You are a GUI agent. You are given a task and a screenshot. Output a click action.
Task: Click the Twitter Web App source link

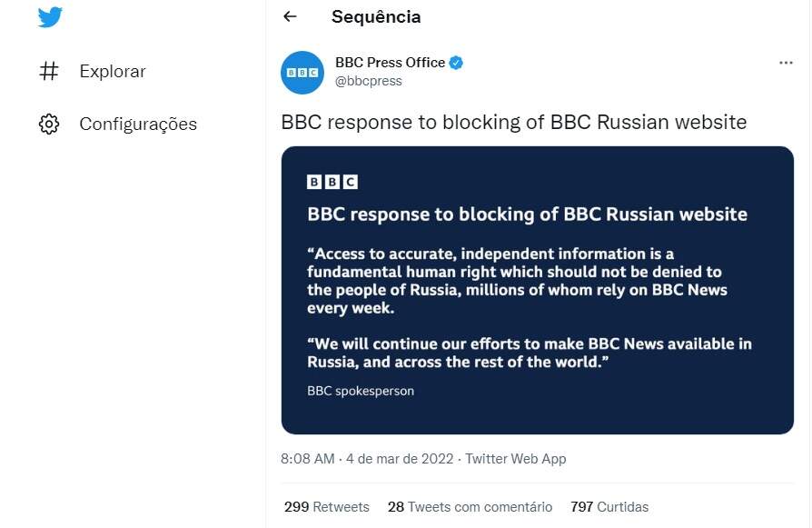click(x=516, y=459)
